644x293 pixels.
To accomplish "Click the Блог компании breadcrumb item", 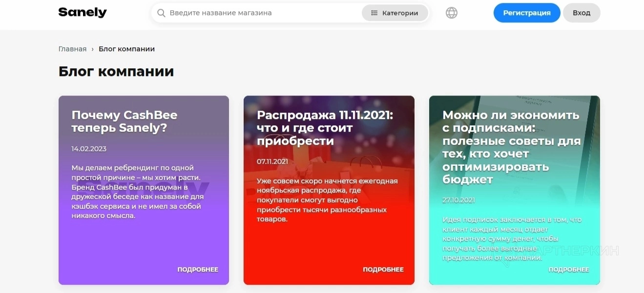I will (126, 49).
